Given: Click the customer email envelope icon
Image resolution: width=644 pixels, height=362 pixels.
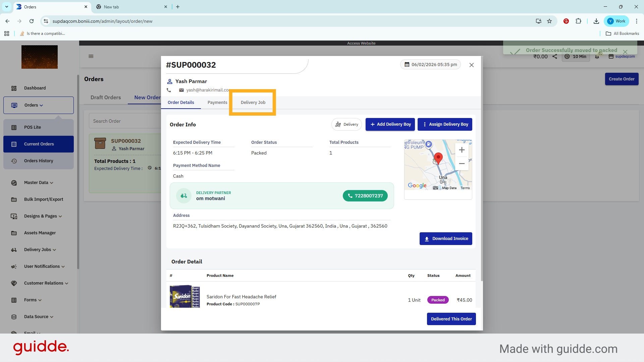Looking at the screenshot, I should [181, 90].
